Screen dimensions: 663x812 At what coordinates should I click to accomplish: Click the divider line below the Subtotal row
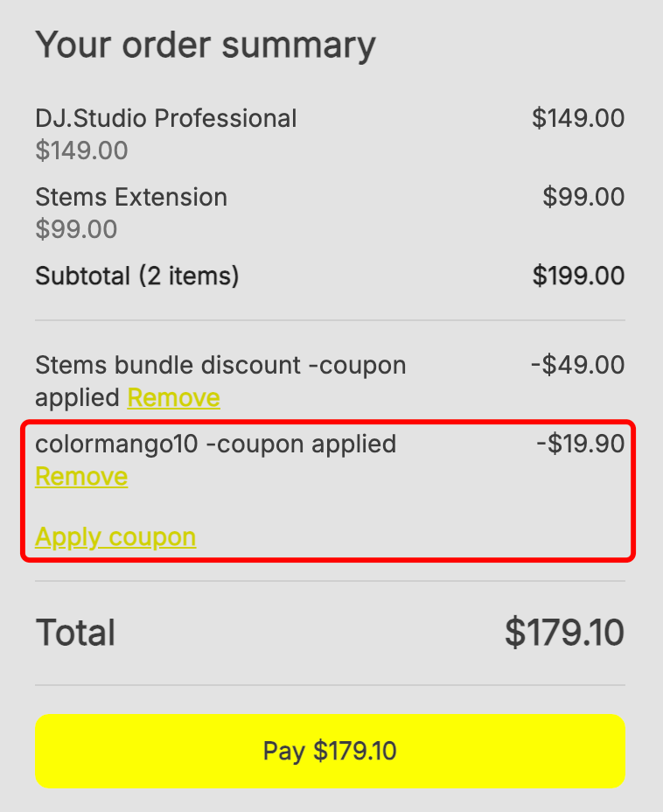point(330,320)
